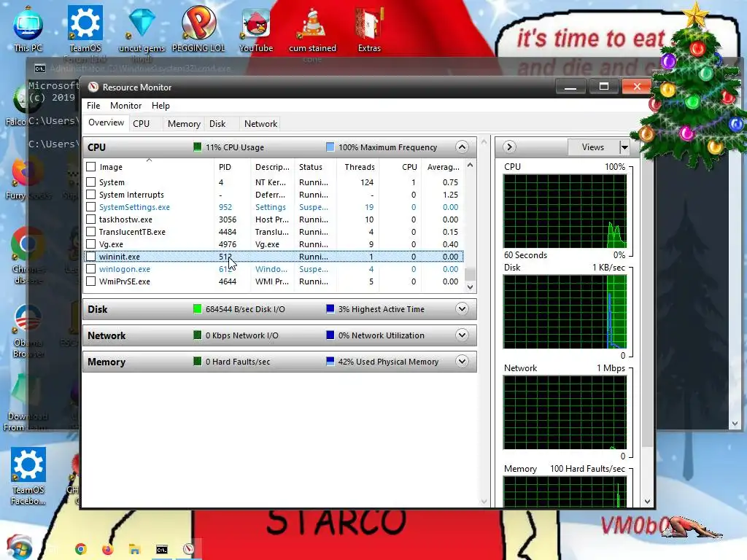Open This PC desktop icon
Screen dimensions: 747x560
coord(28,28)
